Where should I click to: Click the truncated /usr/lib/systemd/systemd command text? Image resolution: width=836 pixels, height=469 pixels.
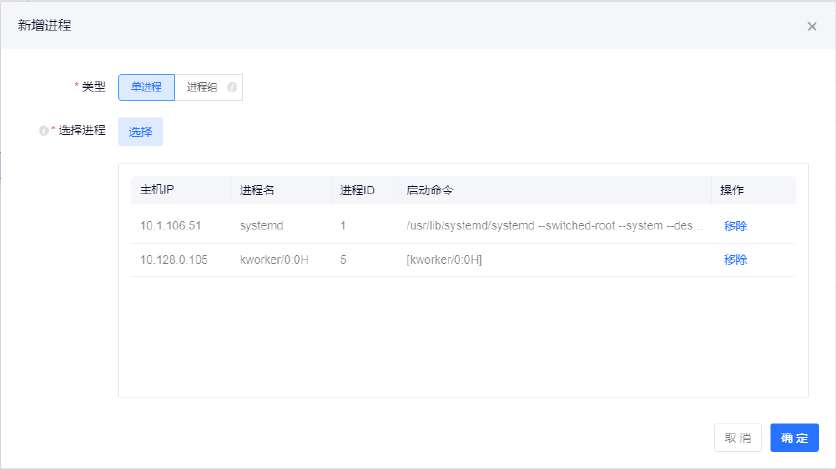(x=554, y=226)
